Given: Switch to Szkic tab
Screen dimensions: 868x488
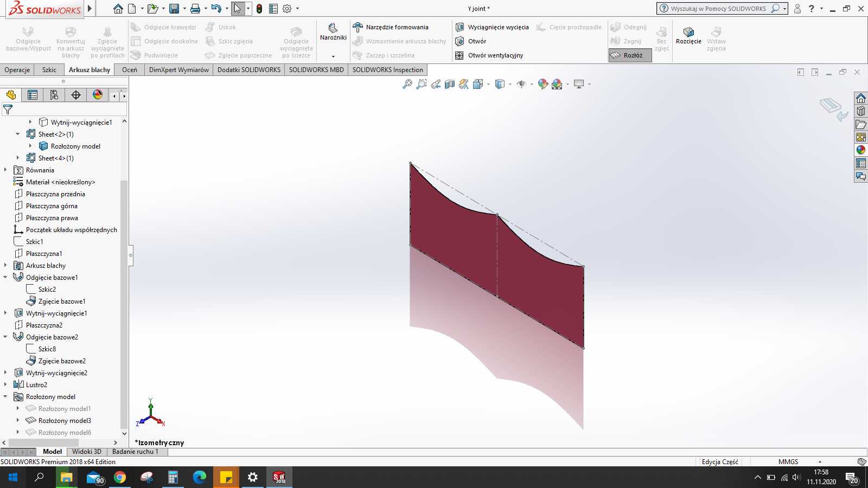Looking at the screenshot, I should [x=49, y=70].
